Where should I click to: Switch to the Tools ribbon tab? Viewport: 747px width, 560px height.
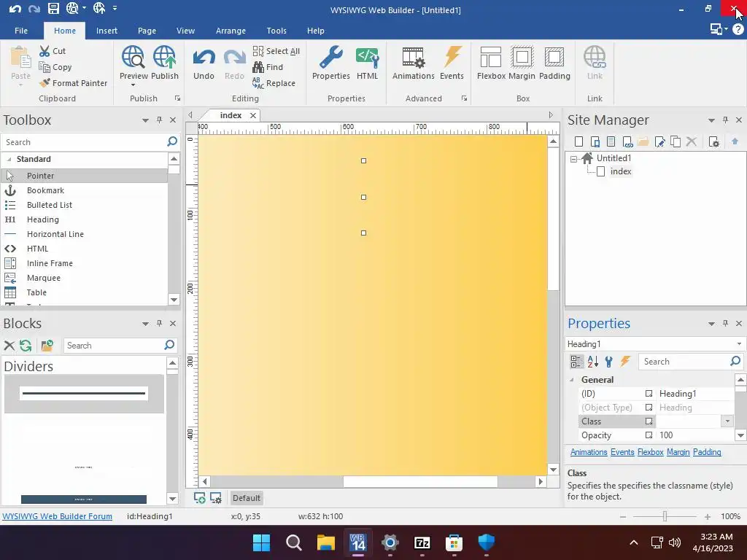pyautogui.click(x=276, y=31)
